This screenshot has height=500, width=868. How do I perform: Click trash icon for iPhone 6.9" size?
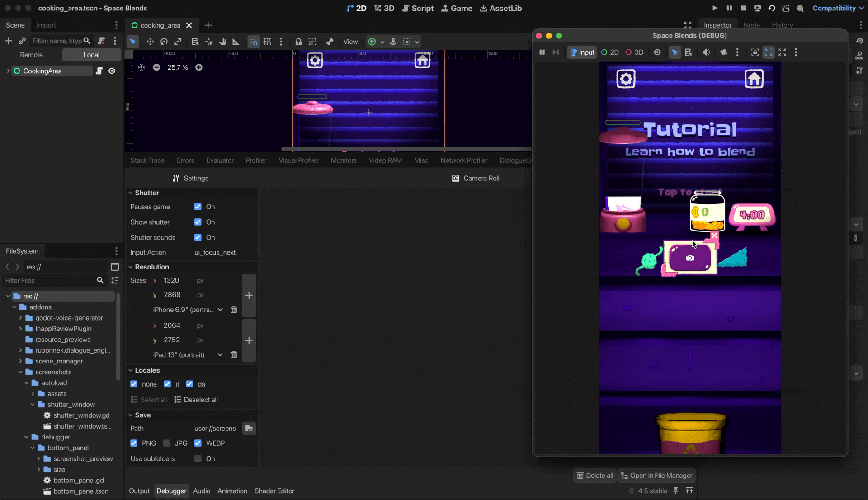tap(234, 310)
